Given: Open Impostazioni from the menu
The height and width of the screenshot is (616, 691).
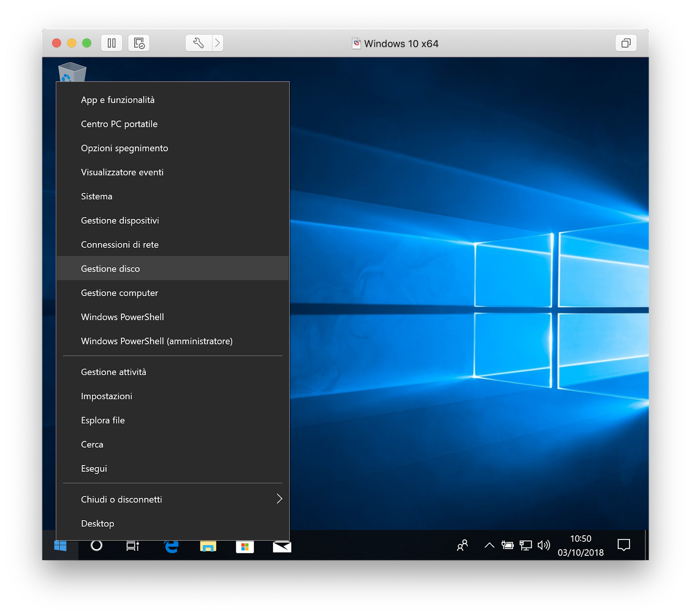Looking at the screenshot, I should [x=173, y=396].
